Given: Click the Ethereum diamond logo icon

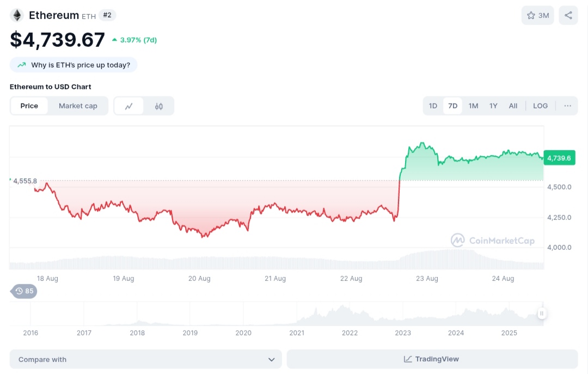Looking at the screenshot, I should pyautogui.click(x=17, y=15).
